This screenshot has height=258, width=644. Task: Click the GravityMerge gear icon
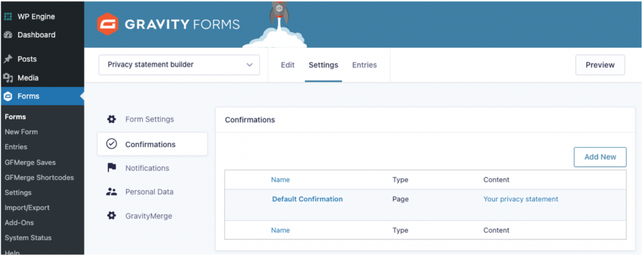tap(111, 216)
